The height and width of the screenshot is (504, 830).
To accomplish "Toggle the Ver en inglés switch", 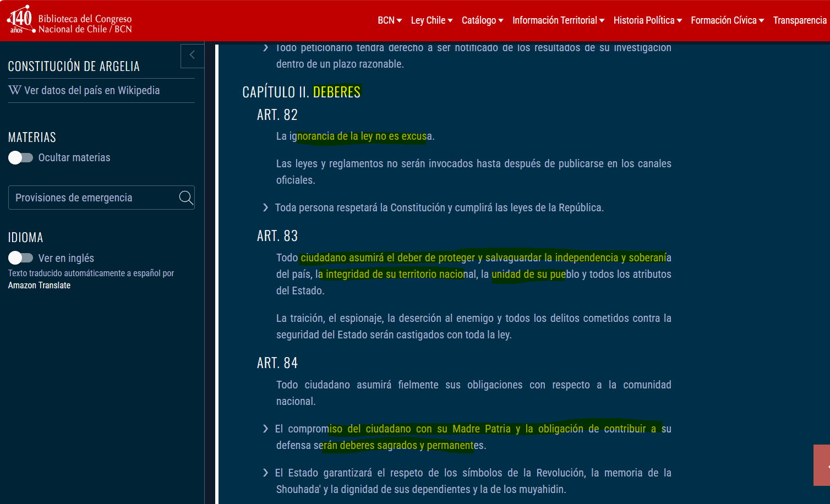I will (x=21, y=258).
